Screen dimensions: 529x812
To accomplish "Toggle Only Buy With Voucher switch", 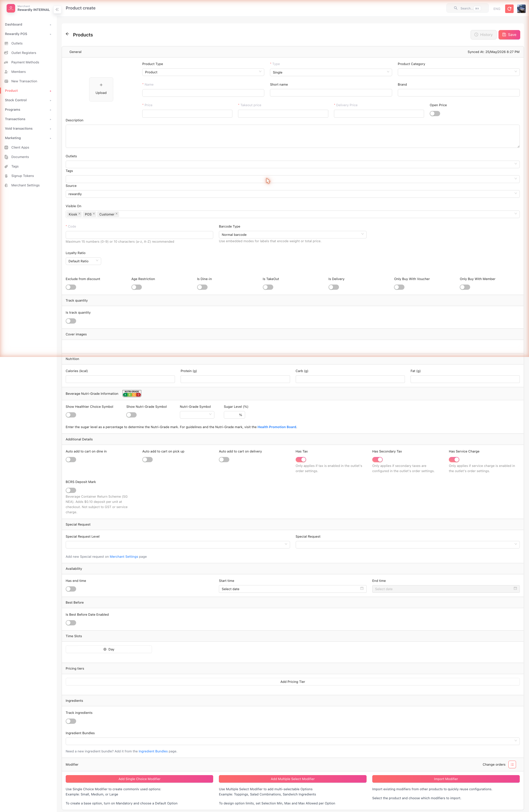I will 399,287.
